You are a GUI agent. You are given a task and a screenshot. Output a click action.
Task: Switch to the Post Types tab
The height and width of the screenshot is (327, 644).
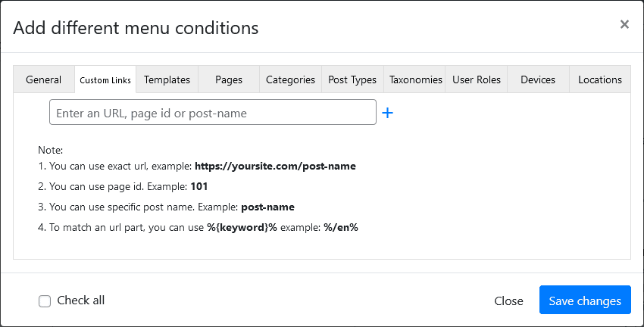pos(352,79)
